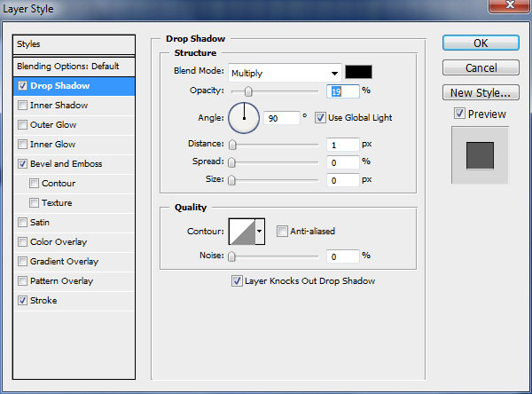The height and width of the screenshot is (394, 532).
Task: Click the Opacity slider handle
Action: tap(248, 91)
